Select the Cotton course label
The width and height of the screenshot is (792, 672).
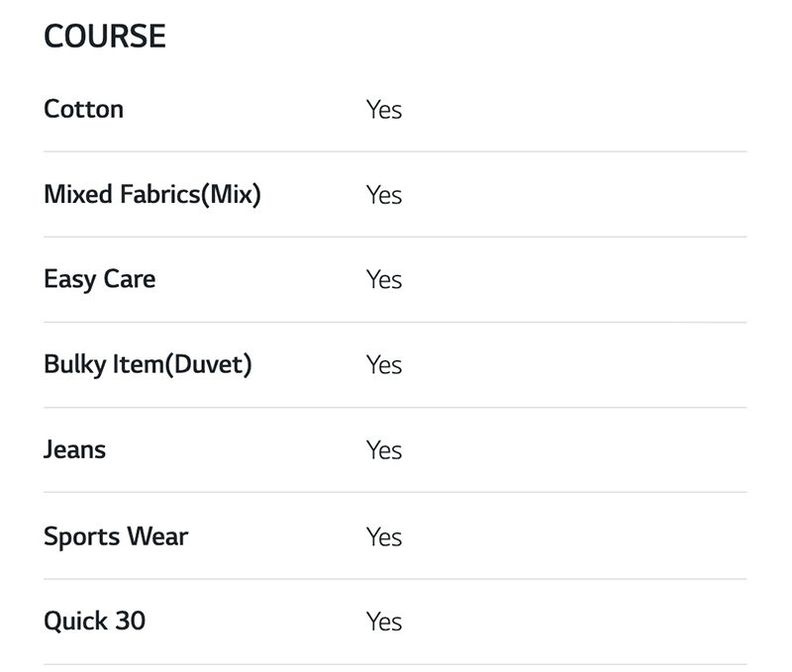click(x=84, y=109)
